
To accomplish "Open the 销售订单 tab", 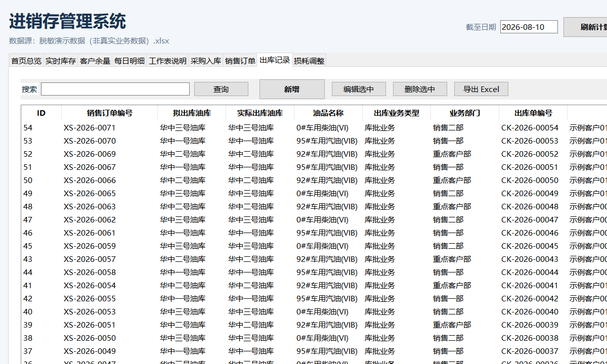I will (x=240, y=61).
